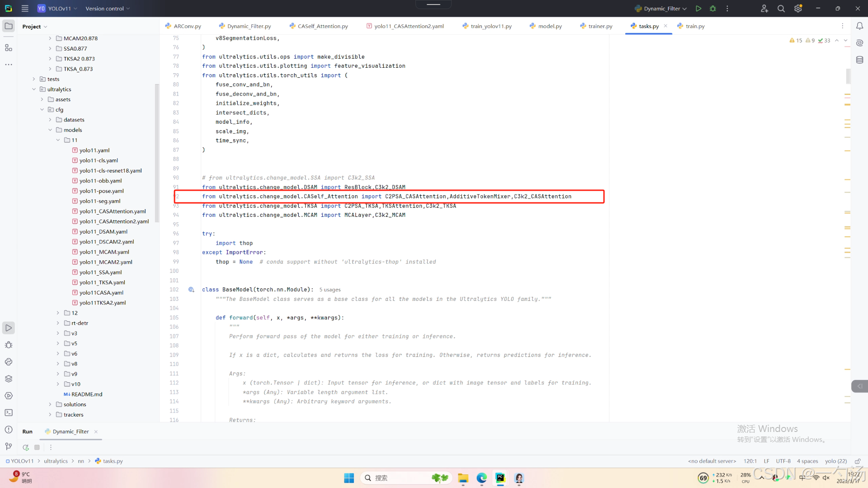The width and height of the screenshot is (868, 488).
Task: Open the Notifications bell icon
Action: pyautogui.click(x=860, y=26)
